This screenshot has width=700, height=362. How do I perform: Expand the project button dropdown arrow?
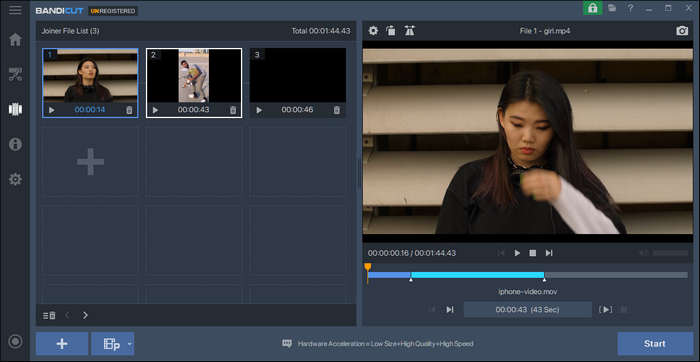[x=130, y=344]
